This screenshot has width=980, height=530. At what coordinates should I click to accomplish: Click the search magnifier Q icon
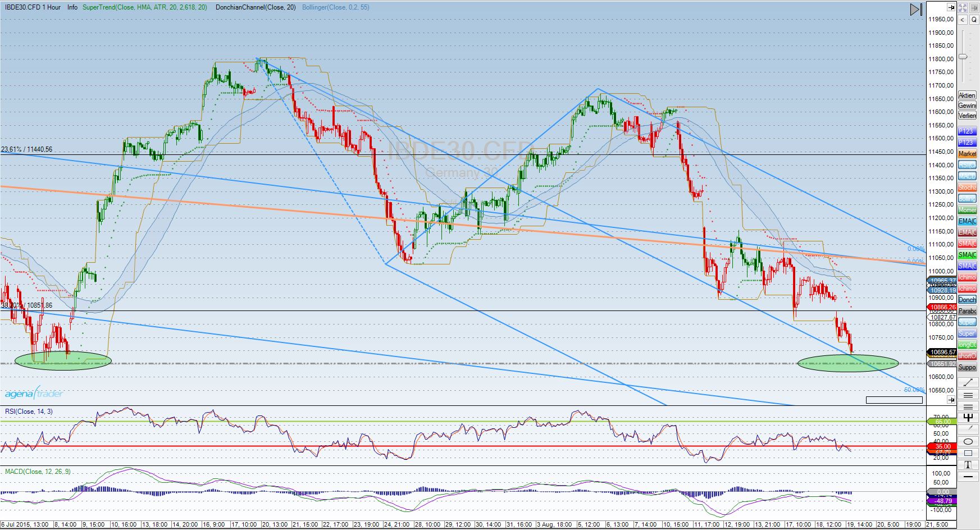[x=974, y=20]
